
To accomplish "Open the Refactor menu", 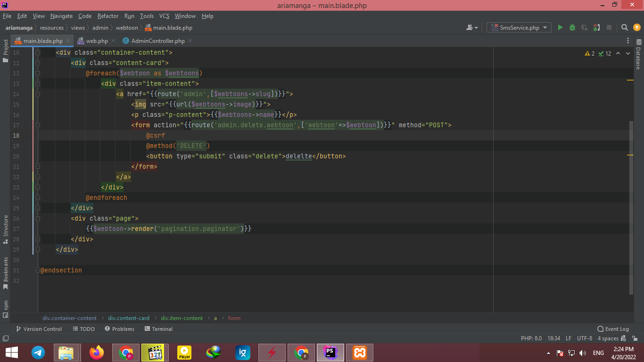I will [108, 16].
